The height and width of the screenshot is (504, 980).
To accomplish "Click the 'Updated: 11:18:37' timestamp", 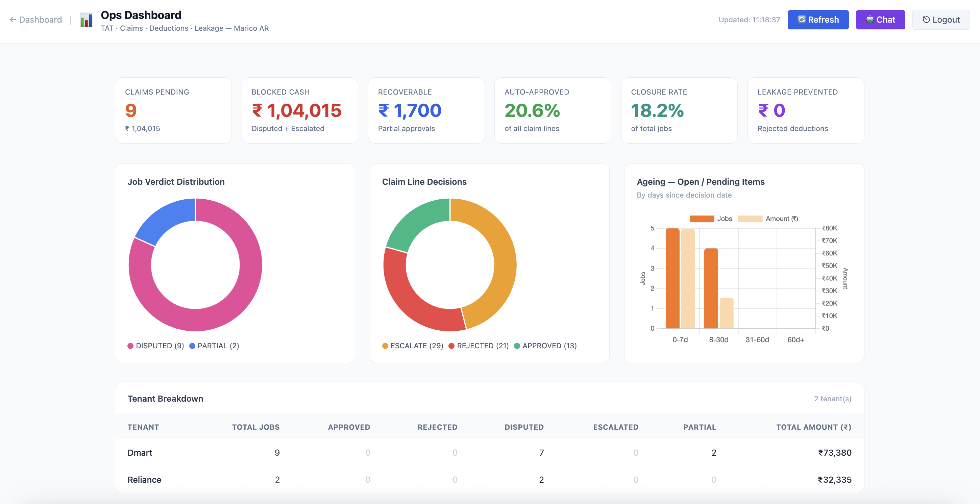I will click(749, 20).
